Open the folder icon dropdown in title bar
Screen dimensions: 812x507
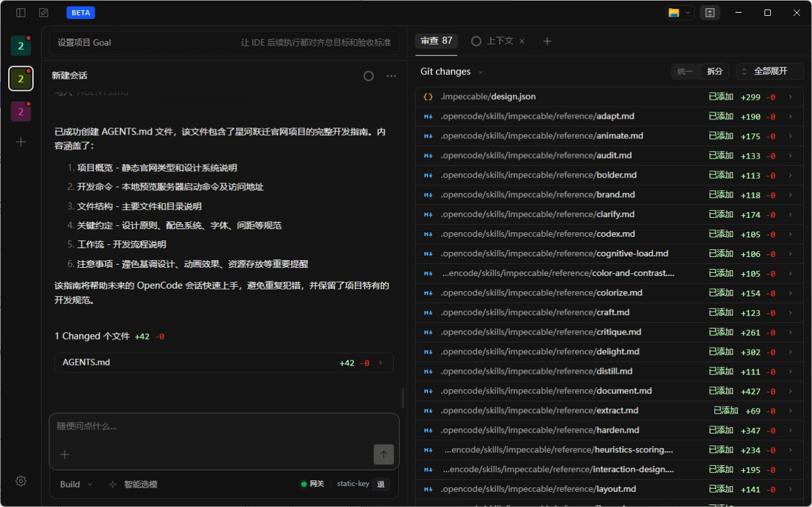(679, 13)
